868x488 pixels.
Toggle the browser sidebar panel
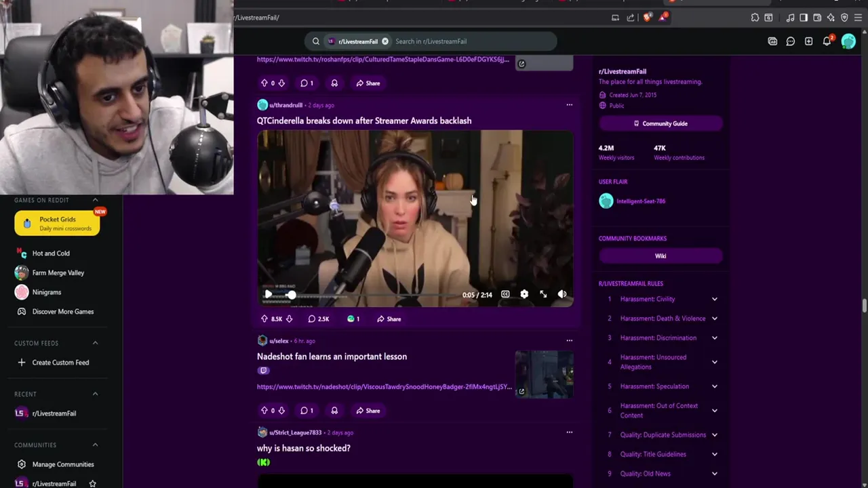[804, 18]
